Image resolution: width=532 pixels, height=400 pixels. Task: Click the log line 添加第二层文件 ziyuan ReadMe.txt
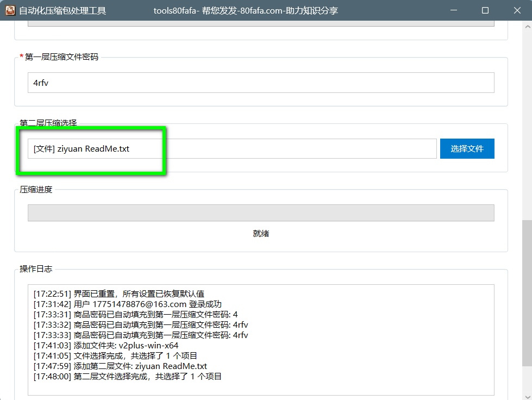(x=120, y=366)
